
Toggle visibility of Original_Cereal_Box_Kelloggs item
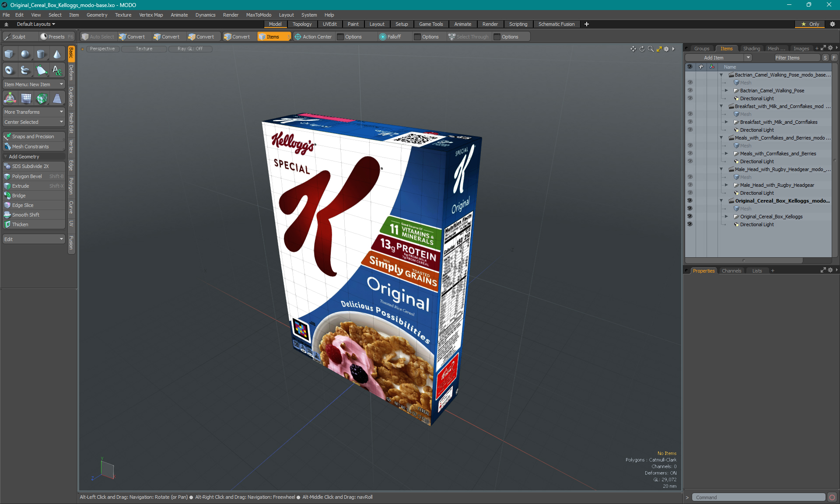point(690,217)
